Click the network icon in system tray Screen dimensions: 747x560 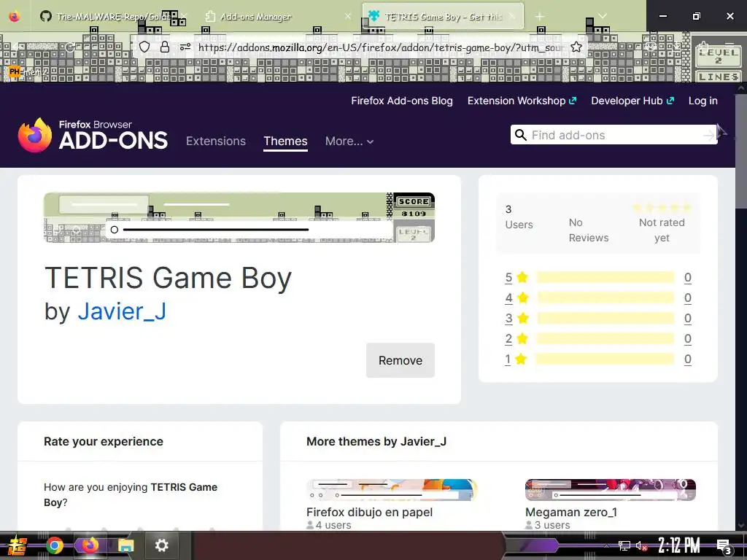[624, 545]
